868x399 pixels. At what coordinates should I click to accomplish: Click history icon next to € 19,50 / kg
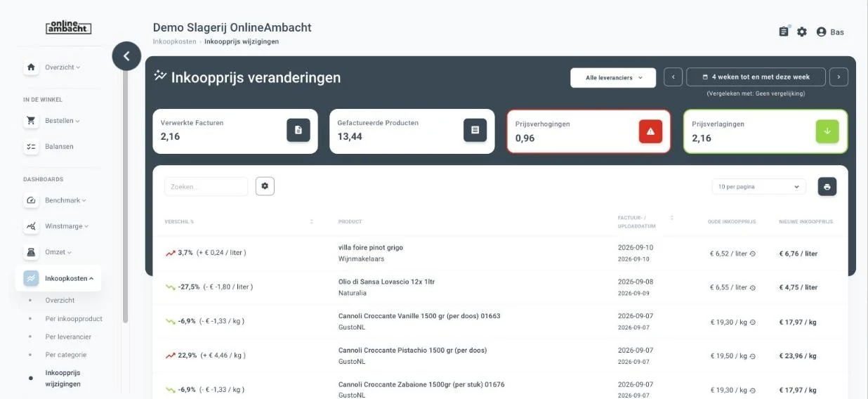pos(753,356)
